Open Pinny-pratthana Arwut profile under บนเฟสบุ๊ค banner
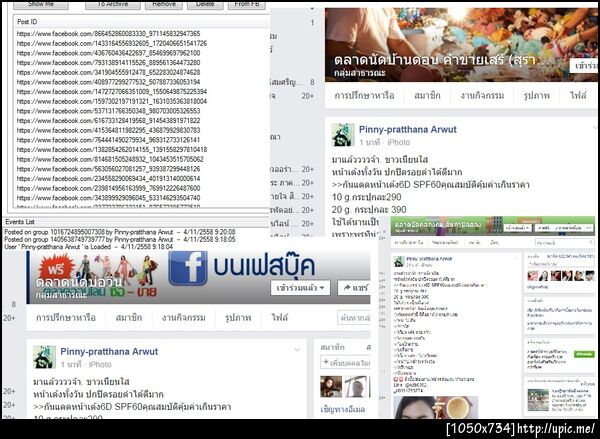This screenshot has width=600, height=439. [x=109, y=351]
